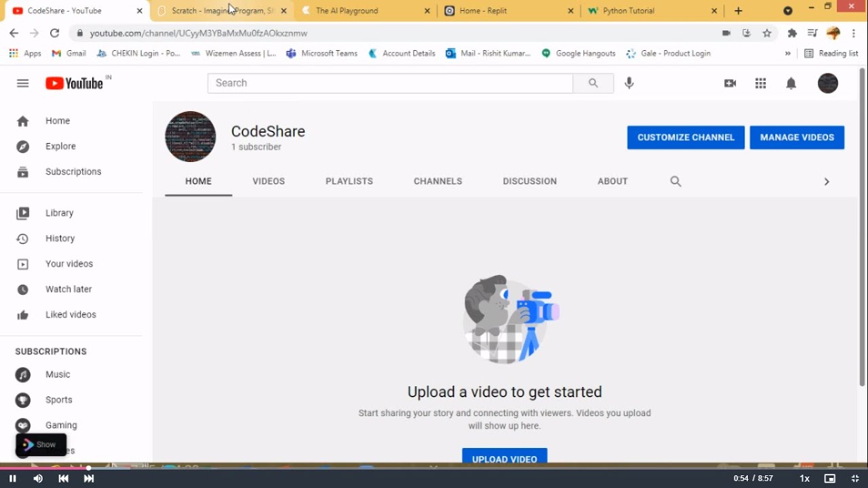Switch to the DISCUSSION tab

[530, 181]
